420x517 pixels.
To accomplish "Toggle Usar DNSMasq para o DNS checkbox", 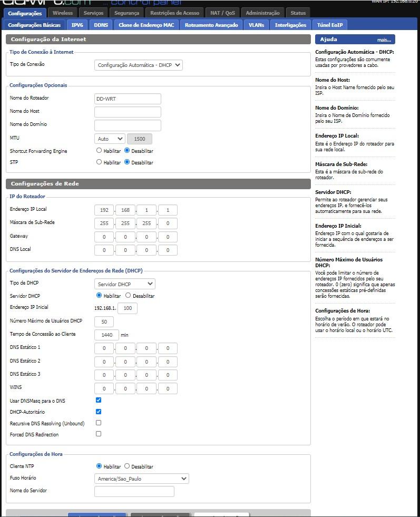I will (x=99, y=400).
